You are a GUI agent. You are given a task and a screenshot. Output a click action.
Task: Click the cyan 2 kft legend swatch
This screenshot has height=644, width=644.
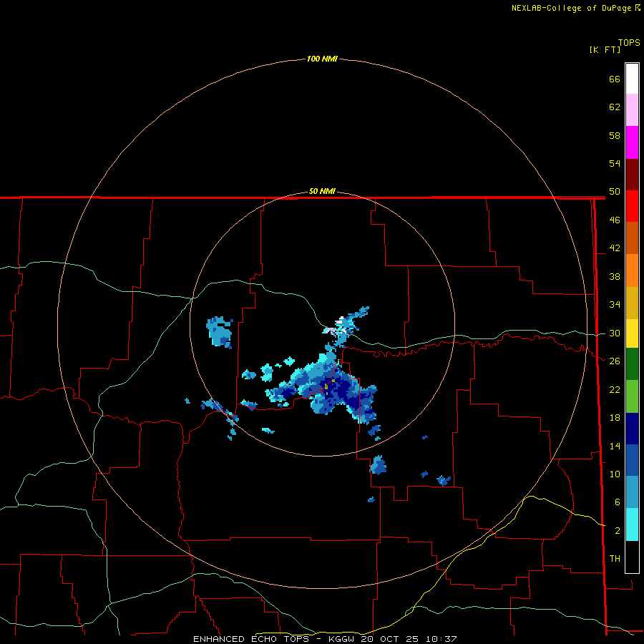632,525
